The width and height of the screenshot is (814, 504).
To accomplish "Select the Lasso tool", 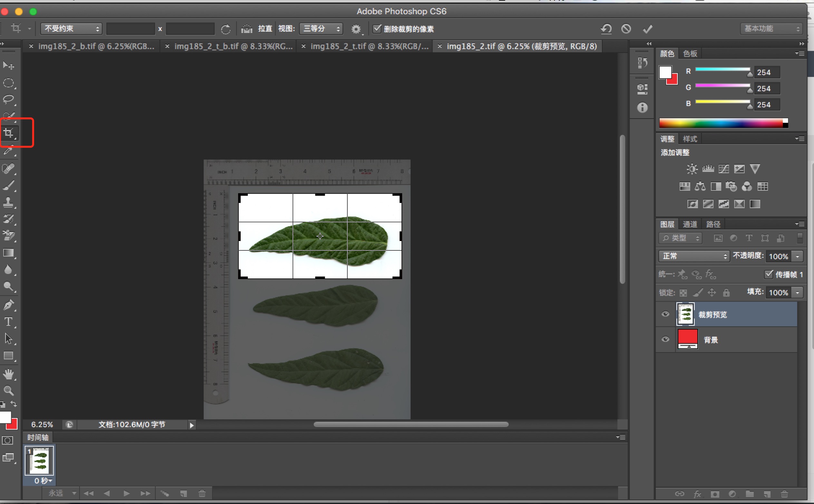I will click(x=8, y=99).
